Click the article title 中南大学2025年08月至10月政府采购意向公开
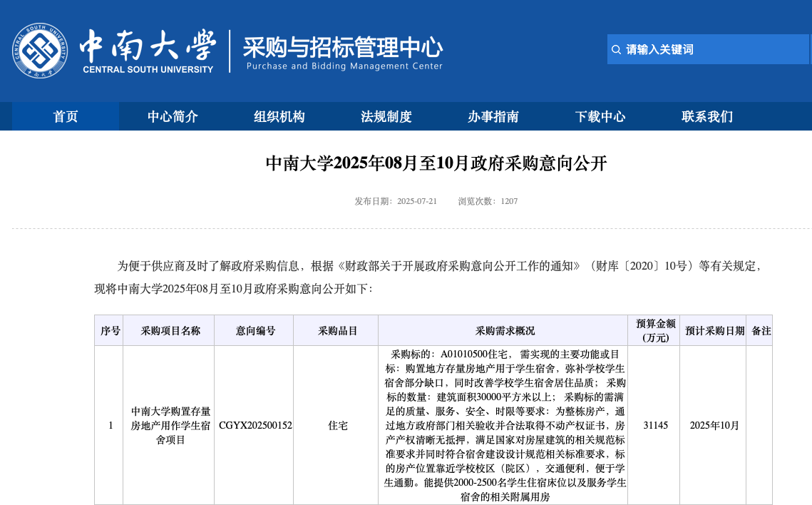The image size is (812, 505). point(436,163)
